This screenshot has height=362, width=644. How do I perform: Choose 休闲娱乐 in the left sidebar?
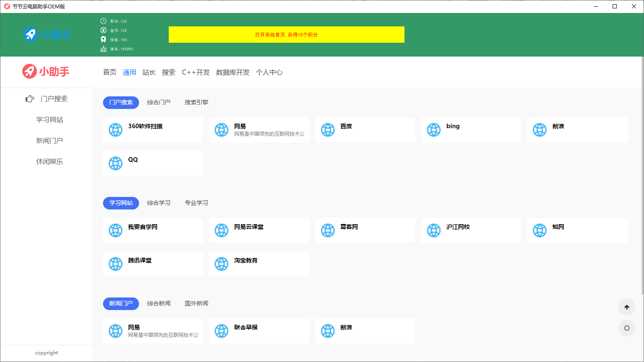(49, 162)
